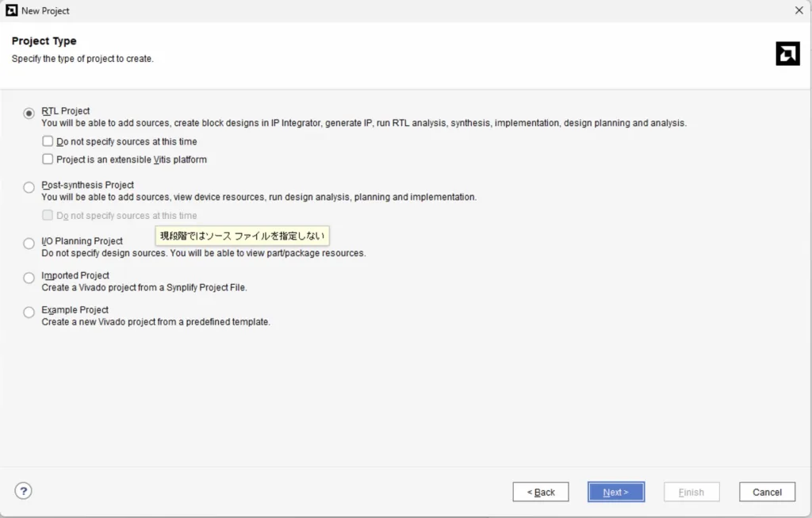Select the Example Project radio button
Viewport: 812px width, 518px height.
(x=29, y=313)
